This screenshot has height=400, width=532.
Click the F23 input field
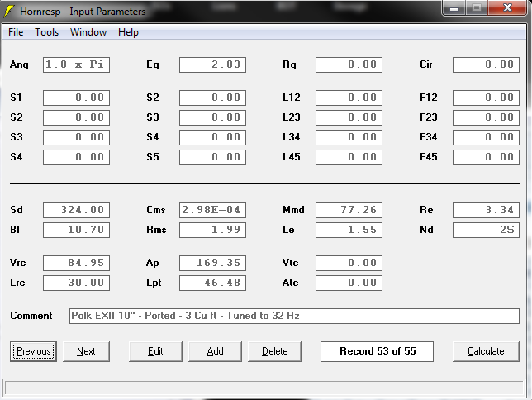(486, 117)
